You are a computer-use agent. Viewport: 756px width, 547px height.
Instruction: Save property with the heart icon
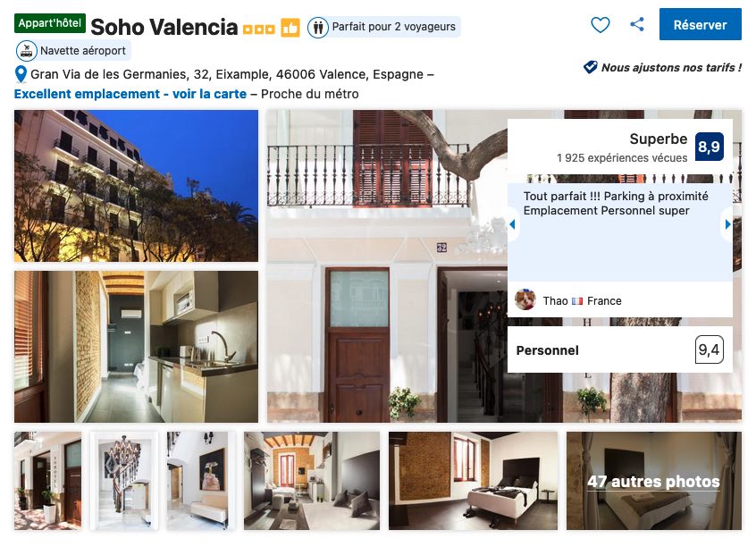(x=601, y=25)
